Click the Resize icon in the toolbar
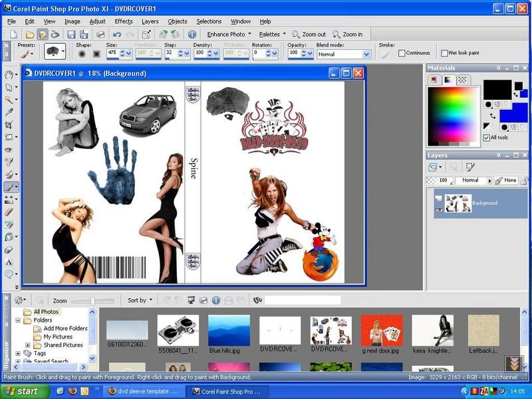 click(146, 35)
